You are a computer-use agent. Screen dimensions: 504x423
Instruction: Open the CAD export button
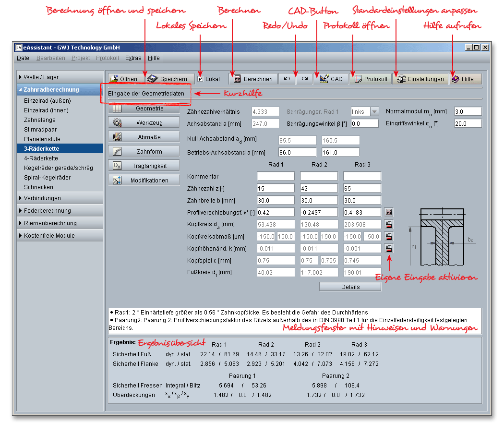point(331,79)
